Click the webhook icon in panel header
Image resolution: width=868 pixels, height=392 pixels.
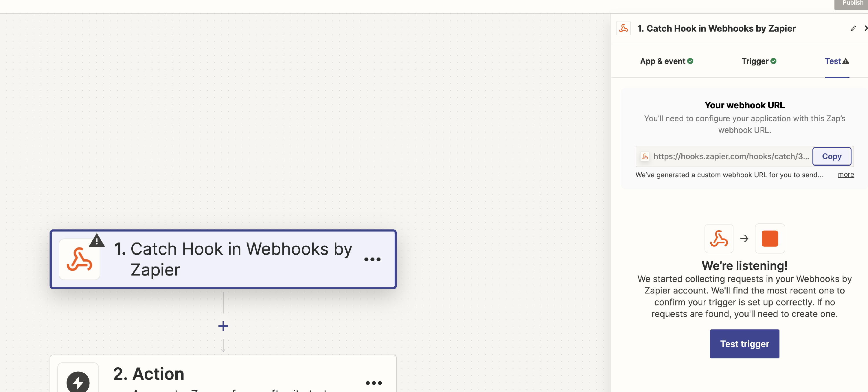click(x=624, y=28)
